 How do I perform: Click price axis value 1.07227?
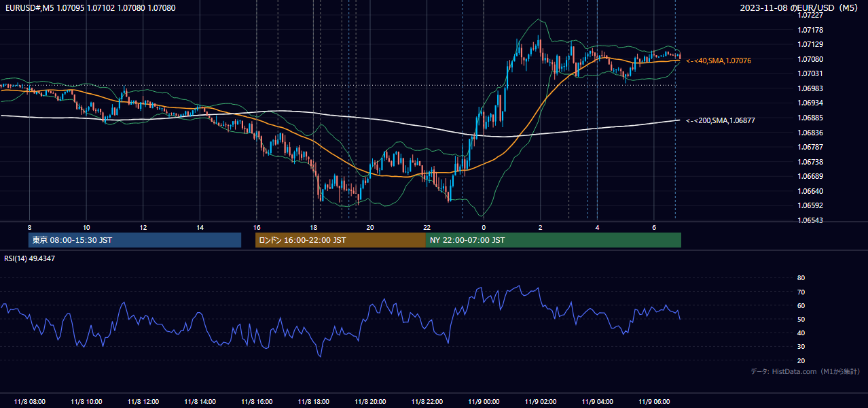tap(810, 15)
